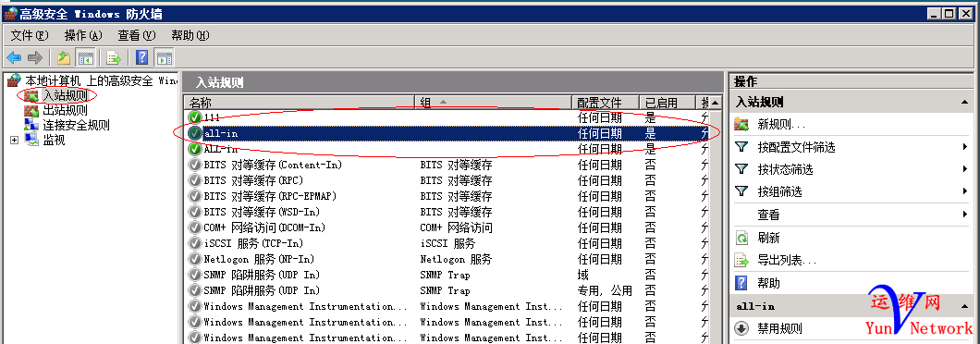This screenshot has width=980, height=344.
Task: Click the green refresh icon beside 刷新
Action: [x=741, y=238]
